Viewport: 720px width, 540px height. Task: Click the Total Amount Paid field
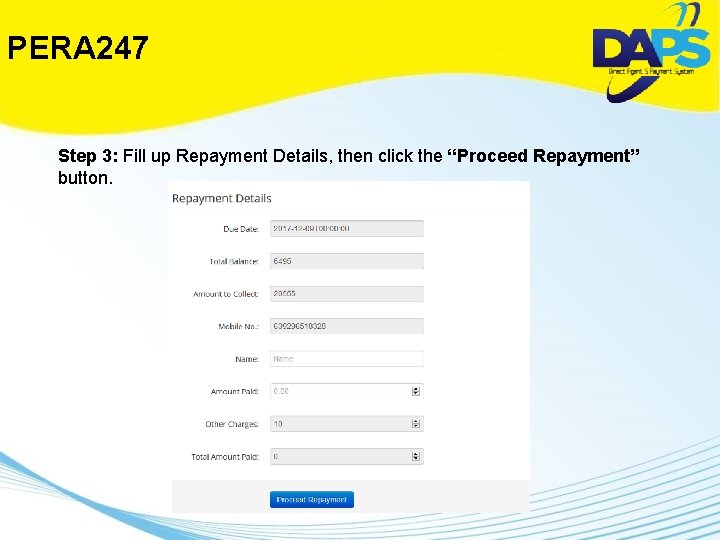point(347,456)
